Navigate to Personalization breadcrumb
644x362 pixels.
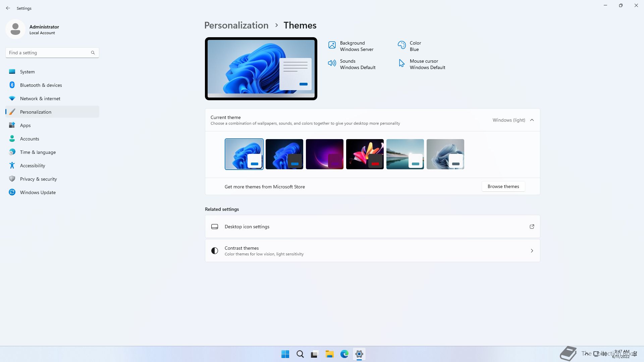click(236, 25)
